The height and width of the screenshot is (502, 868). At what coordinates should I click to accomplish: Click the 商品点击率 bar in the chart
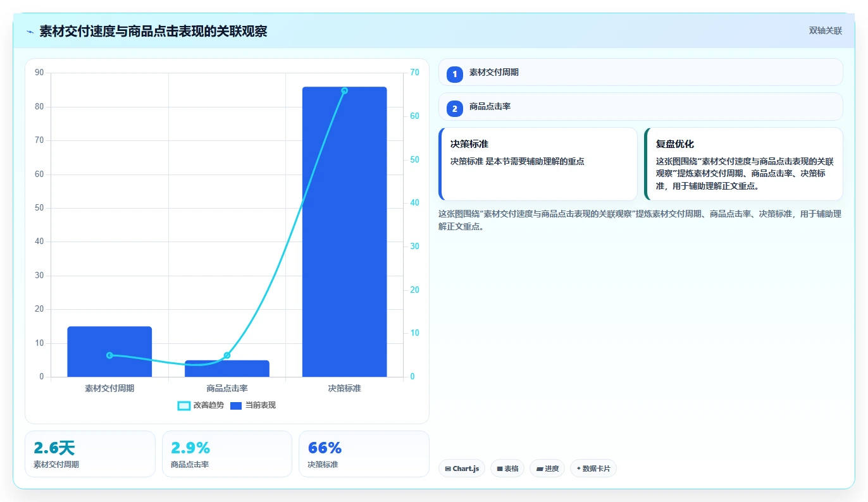point(227,369)
